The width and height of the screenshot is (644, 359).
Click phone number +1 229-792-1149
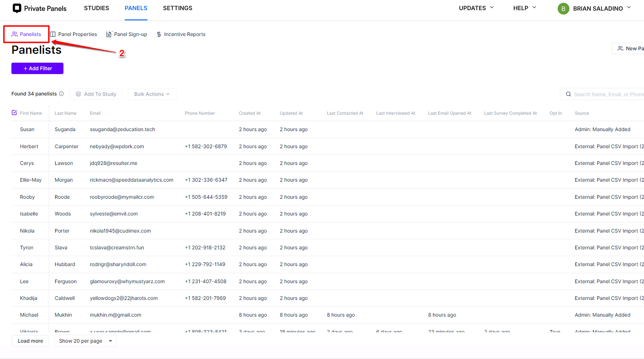[x=205, y=264]
